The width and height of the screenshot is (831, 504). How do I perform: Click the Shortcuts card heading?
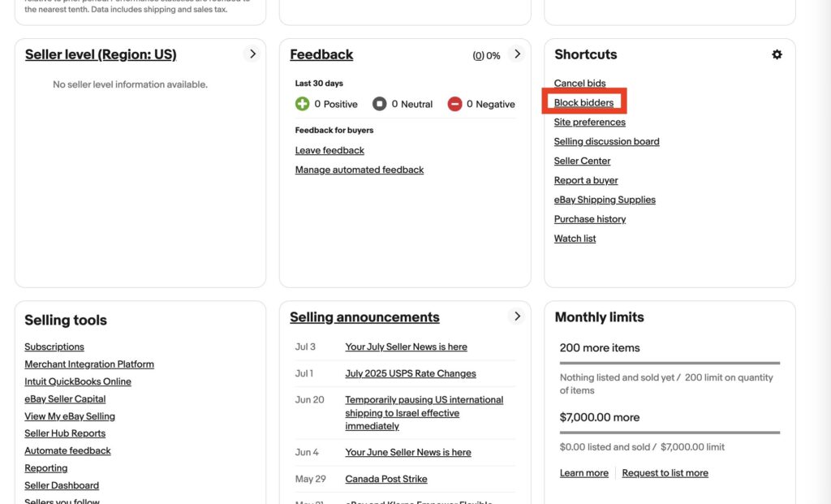(586, 54)
